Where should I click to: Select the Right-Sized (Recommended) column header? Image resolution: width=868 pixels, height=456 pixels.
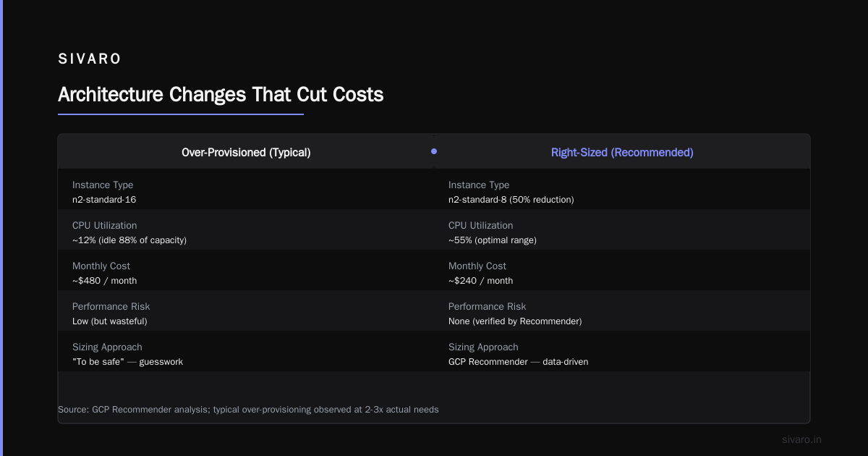pyautogui.click(x=622, y=152)
